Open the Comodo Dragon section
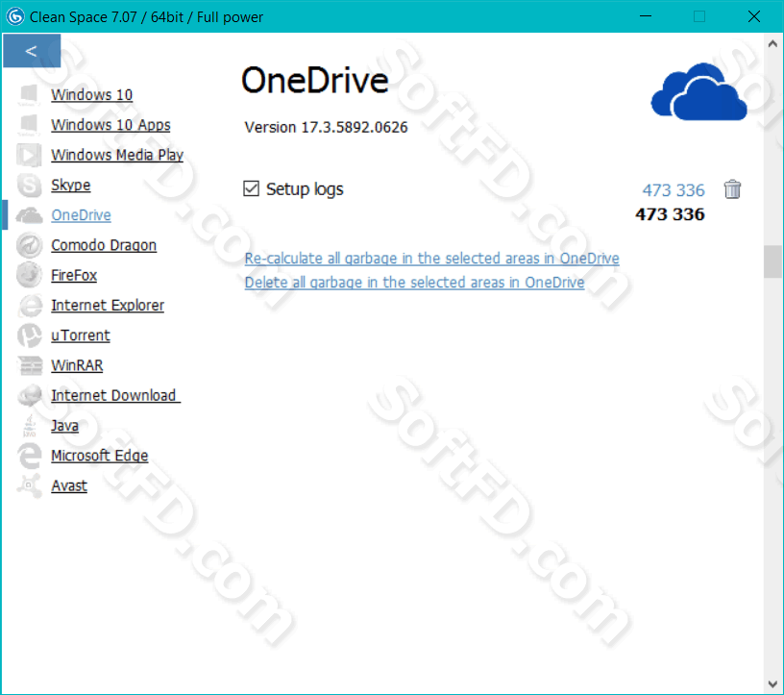Image resolution: width=784 pixels, height=695 pixels. coord(104,245)
